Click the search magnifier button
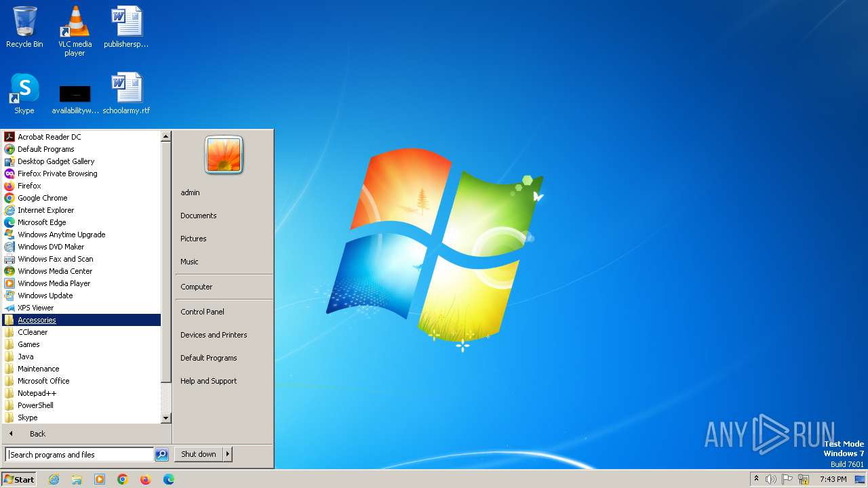 161,455
